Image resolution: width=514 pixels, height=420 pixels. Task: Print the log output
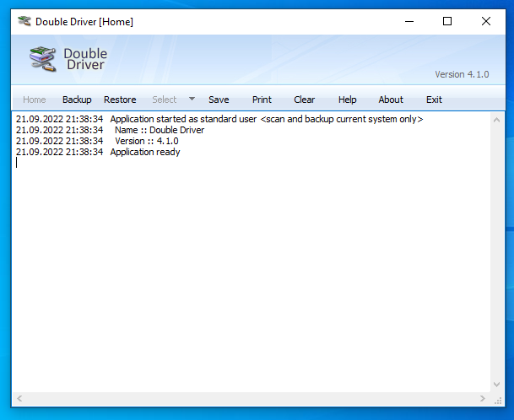coord(262,100)
